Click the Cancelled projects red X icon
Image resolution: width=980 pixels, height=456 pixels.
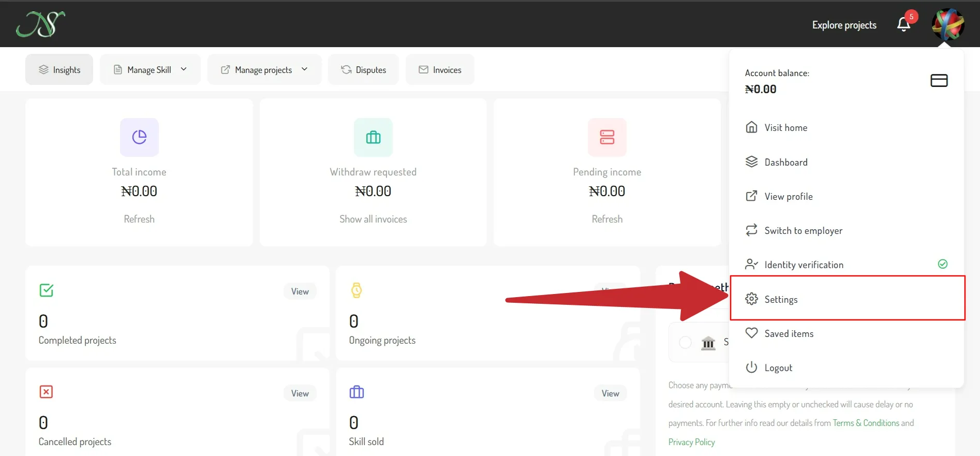click(46, 392)
